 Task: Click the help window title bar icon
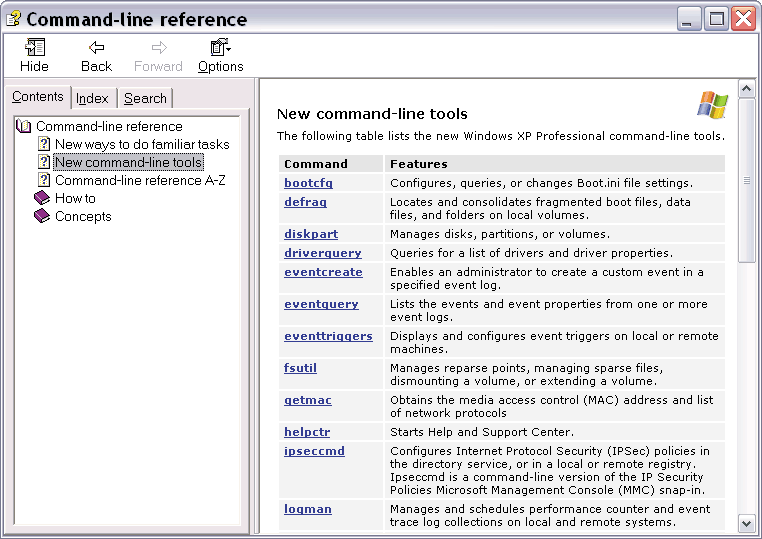click(13, 18)
